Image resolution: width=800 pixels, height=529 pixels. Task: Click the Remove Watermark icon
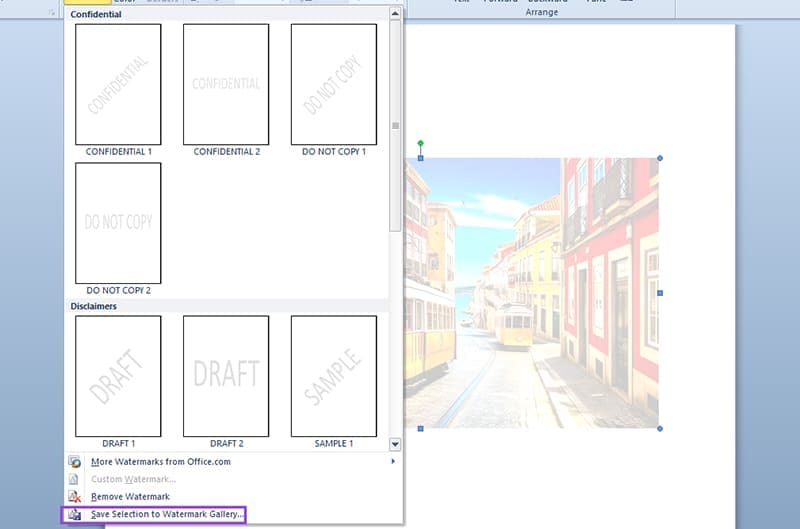point(75,497)
